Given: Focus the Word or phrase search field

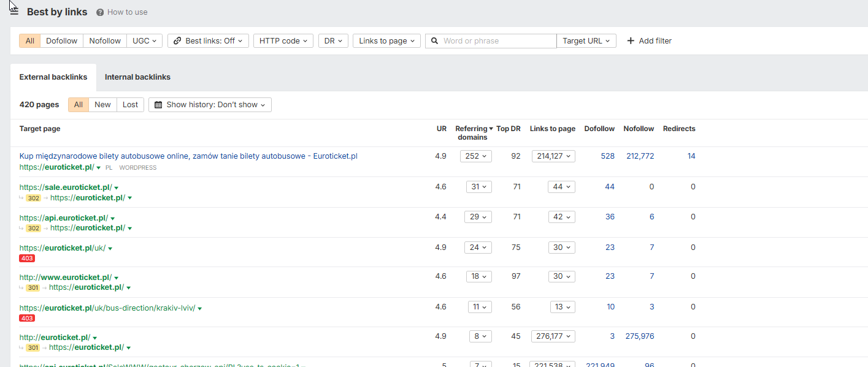Looking at the screenshot, I should pyautogui.click(x=491, y=41).
